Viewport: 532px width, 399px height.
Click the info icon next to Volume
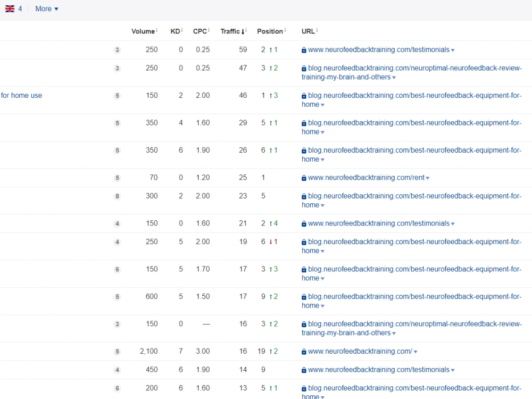point(157,30)
